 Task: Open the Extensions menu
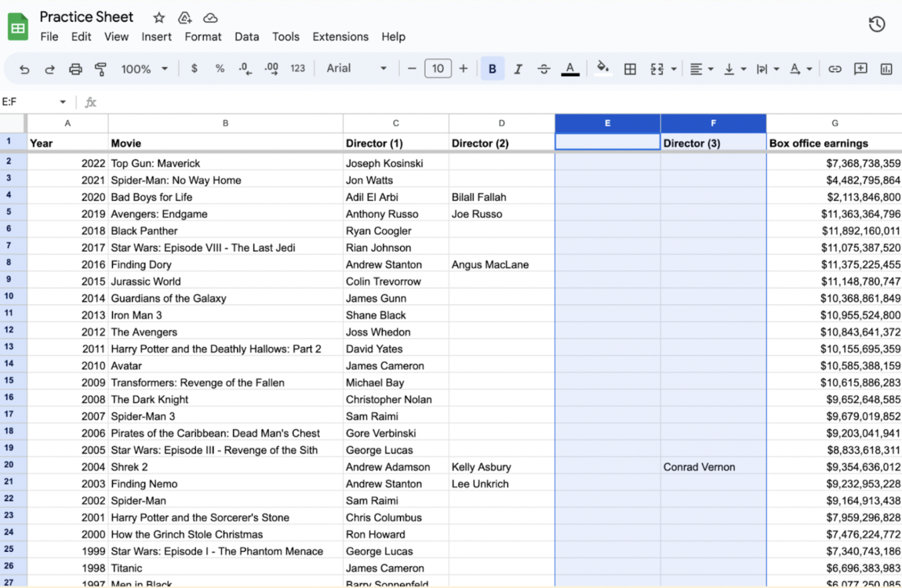click(x=340, y=37)
